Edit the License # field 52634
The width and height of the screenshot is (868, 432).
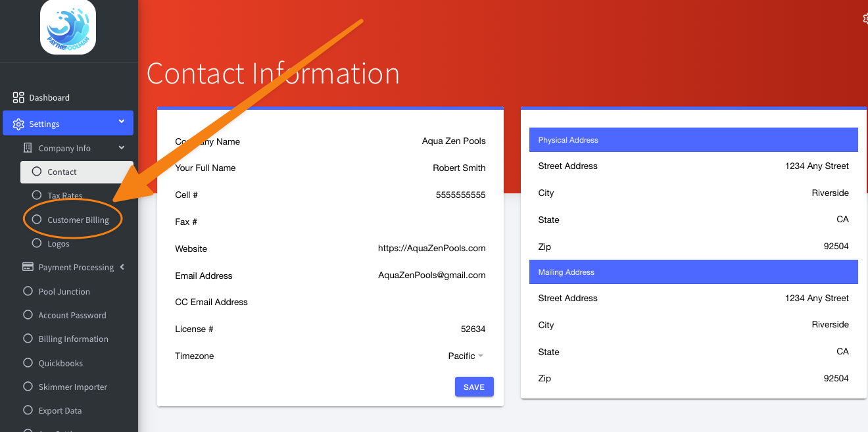click(473, 329)
